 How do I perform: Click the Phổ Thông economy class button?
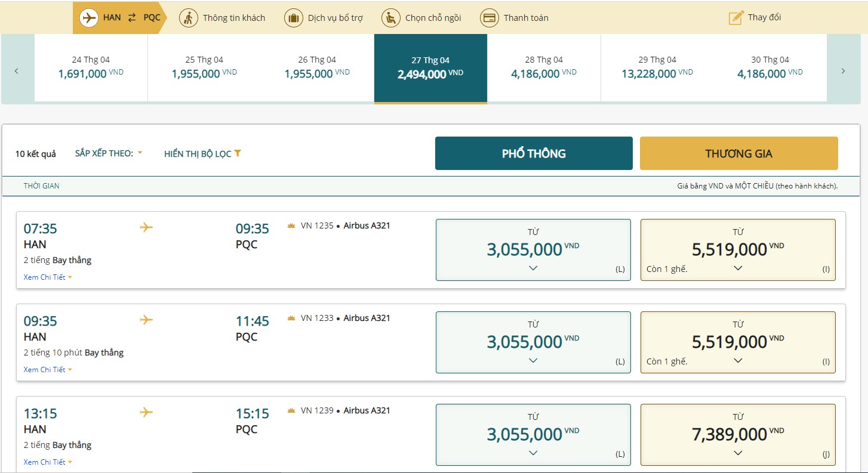click(x=533, y=153)
